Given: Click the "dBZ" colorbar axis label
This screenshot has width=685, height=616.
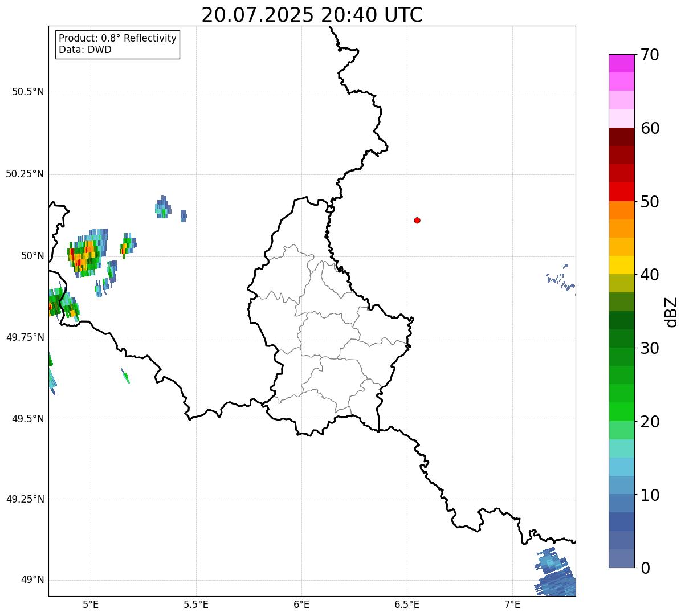Looking at the screenshot, I should pos(671,312).
